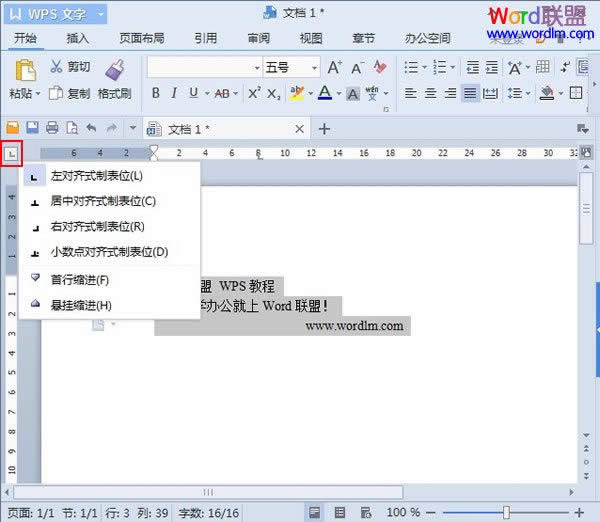Expand underline style dropdown arrow
Screen dimensions: 600x522
[207, 93]
